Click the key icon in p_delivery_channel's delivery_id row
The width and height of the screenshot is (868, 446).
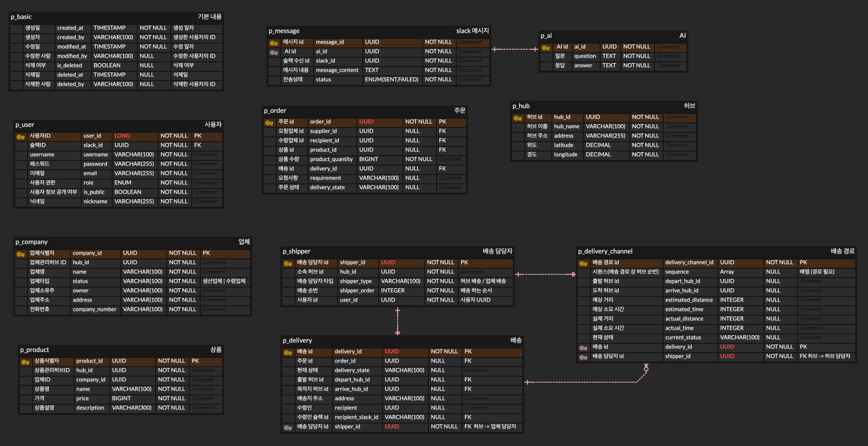click(583, 348)
